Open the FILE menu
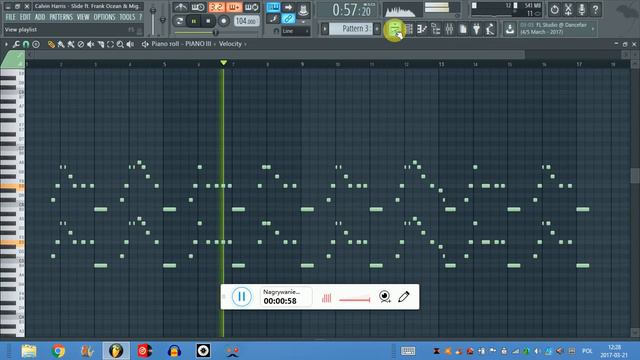The width and height of the screenshot is (640, 360). pos(10,17)
